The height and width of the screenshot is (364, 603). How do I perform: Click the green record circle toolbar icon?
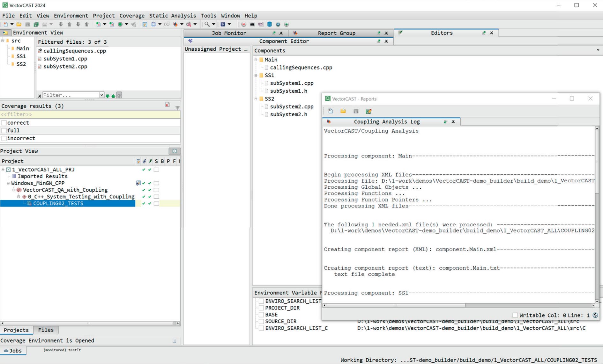click(120, 24)
